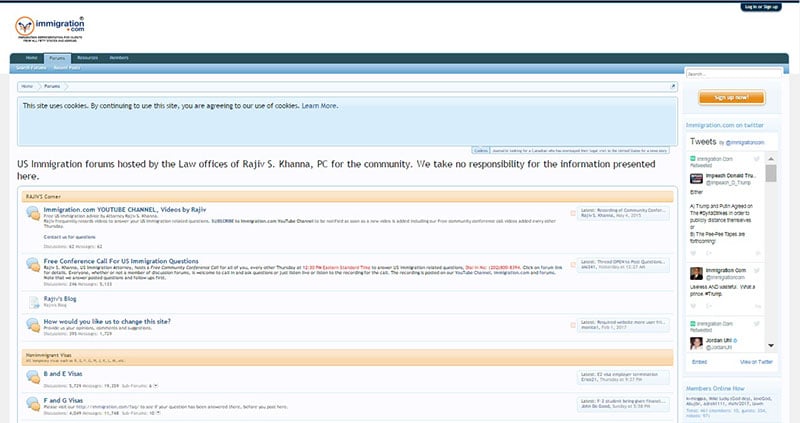Click Immigration.com on twitter heading

(724, 125)
